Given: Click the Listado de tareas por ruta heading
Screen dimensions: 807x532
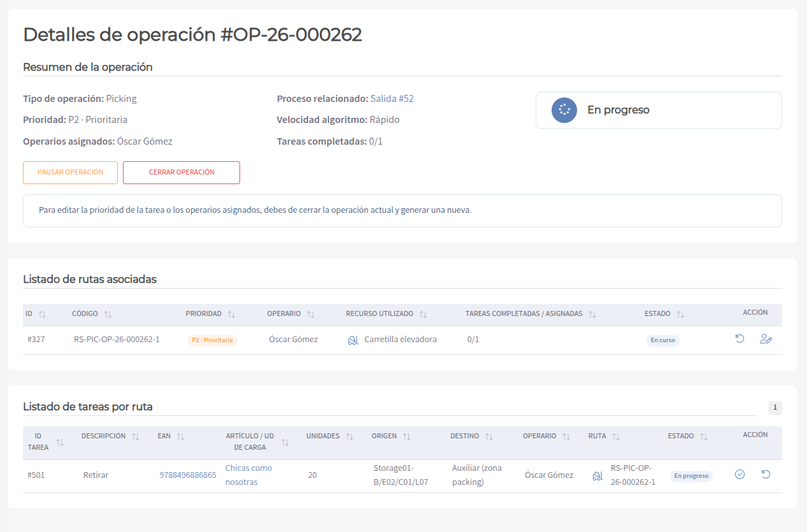Looking at the screenshot, I should point(88,406).
